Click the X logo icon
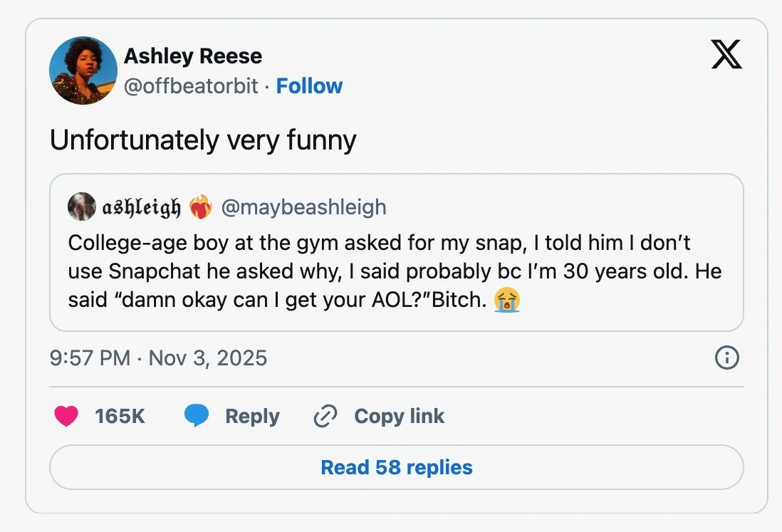 726,55
